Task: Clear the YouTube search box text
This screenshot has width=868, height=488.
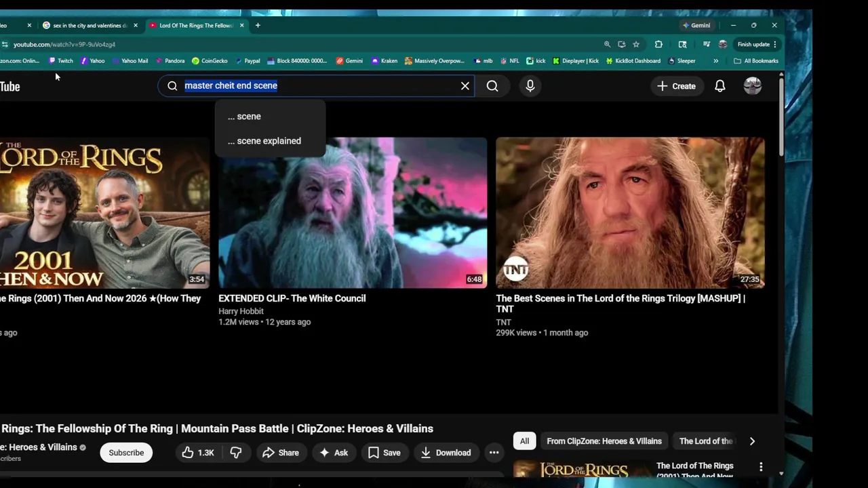Action: (x=465, y=86)
